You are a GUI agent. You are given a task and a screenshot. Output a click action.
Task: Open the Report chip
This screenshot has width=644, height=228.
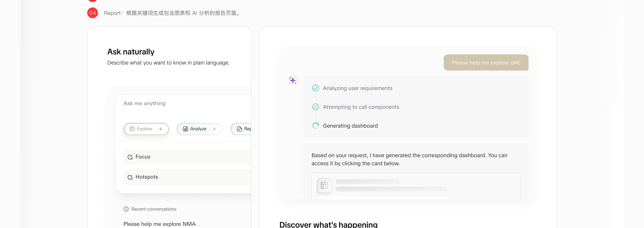point(241,129)
